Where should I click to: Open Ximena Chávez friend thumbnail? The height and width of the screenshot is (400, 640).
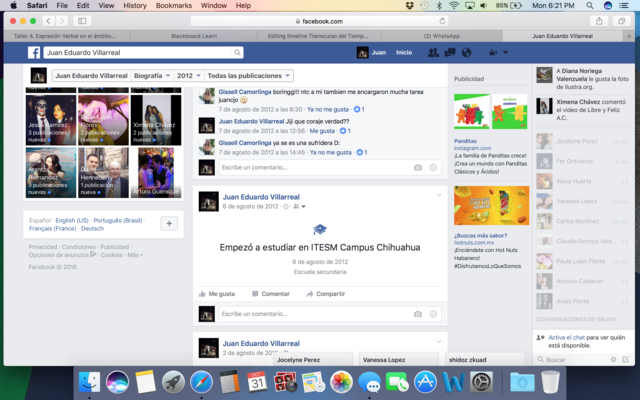156,120
